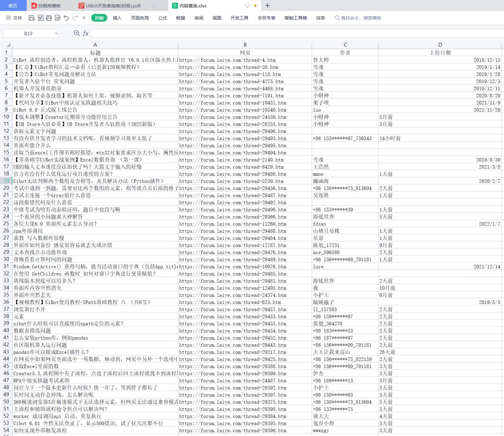This screenshot has height=436, width=504.
Task: Click the monitor icon on 内容查询.xlsx tab
Action: (x=247, y=6)
